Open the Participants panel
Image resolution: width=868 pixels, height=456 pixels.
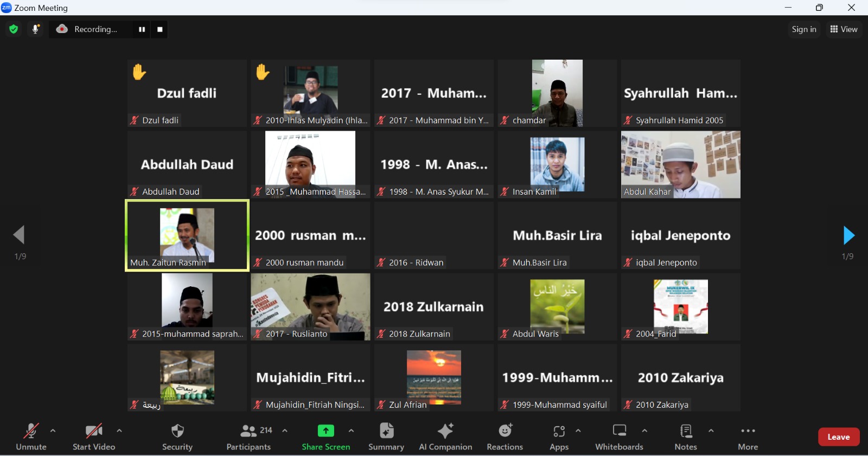(248, 432)
